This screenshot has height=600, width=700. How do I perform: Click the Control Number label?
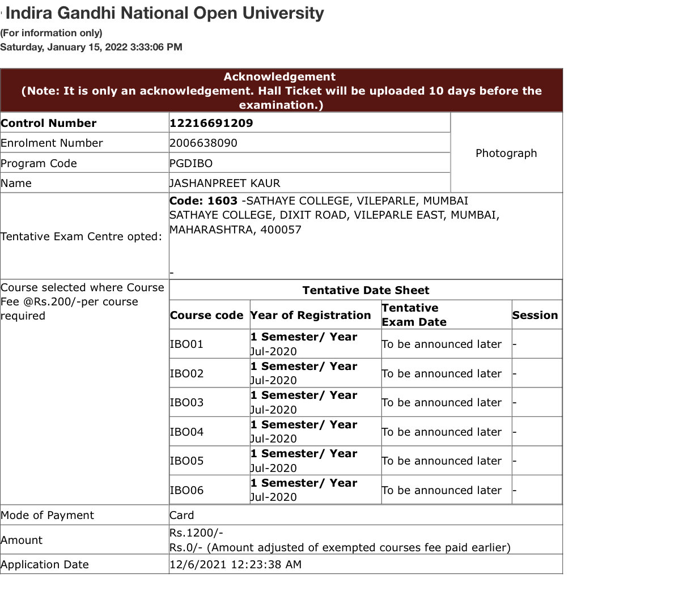coord(49,123)
